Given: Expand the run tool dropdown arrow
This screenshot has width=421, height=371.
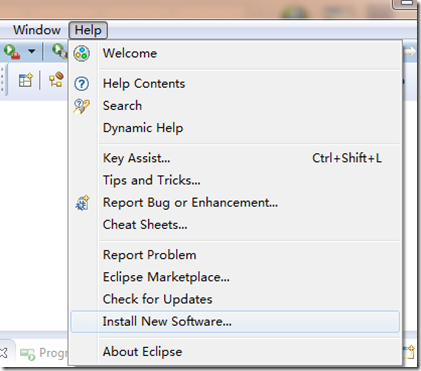Looking at the screenshot, I should (x=32, y=51).
